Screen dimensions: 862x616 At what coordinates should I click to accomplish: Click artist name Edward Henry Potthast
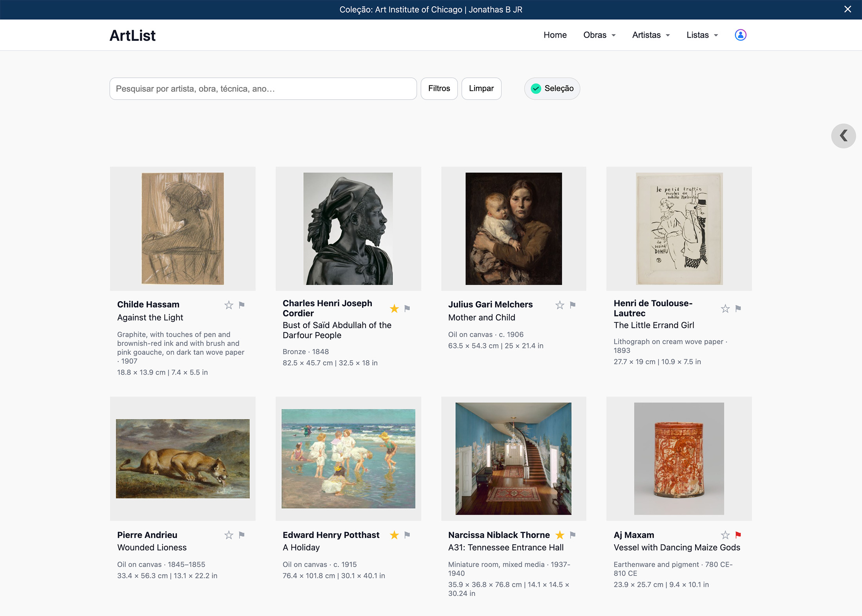point(331,535)
